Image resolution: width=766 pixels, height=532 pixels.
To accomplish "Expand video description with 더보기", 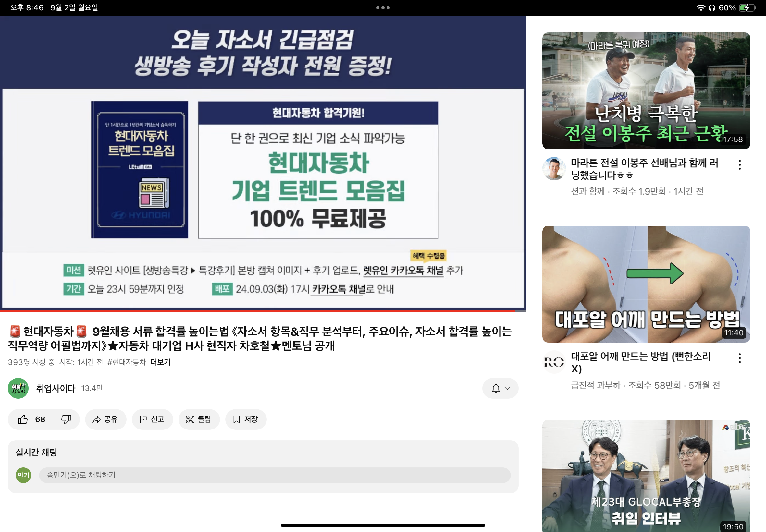I will pyautogui.click(x=160, y=362).
